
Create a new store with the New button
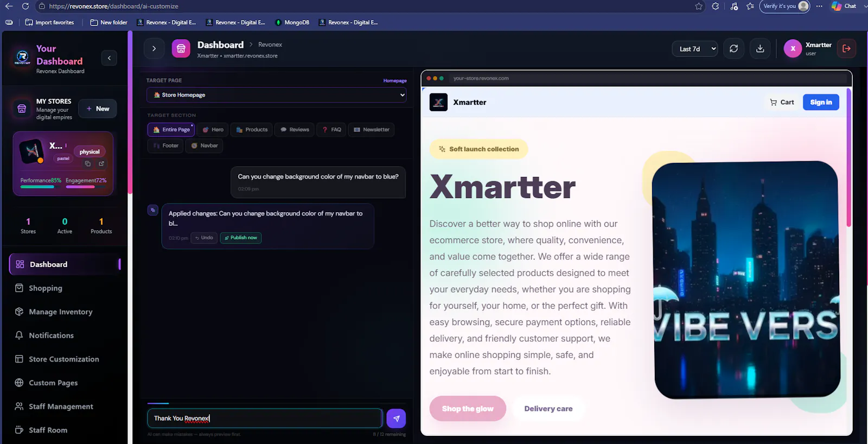click(98, 109)
